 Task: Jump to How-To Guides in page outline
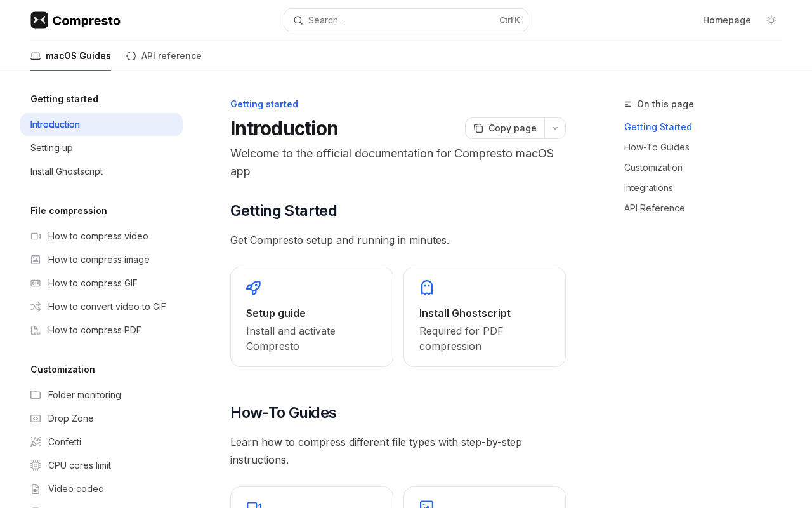point(657,147)
